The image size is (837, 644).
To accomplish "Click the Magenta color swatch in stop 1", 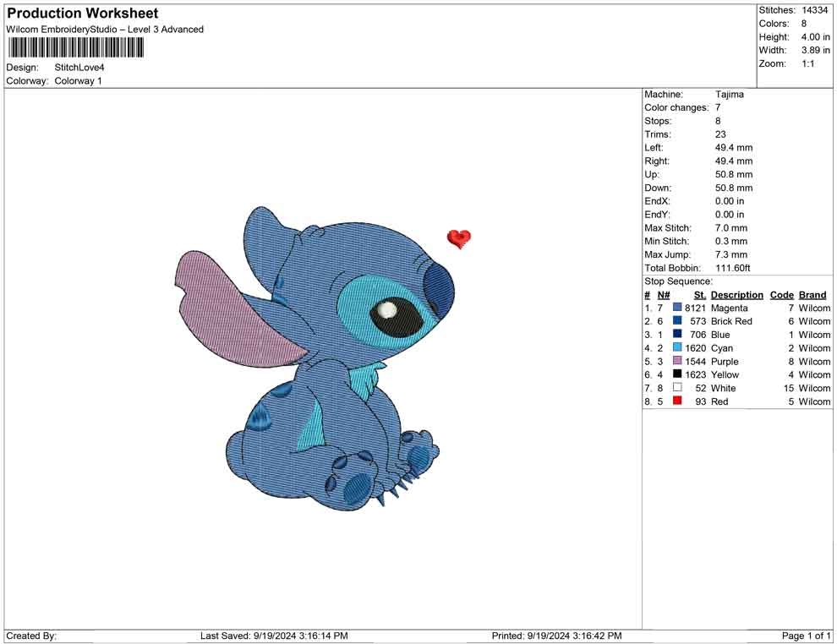I will (677, 308).
